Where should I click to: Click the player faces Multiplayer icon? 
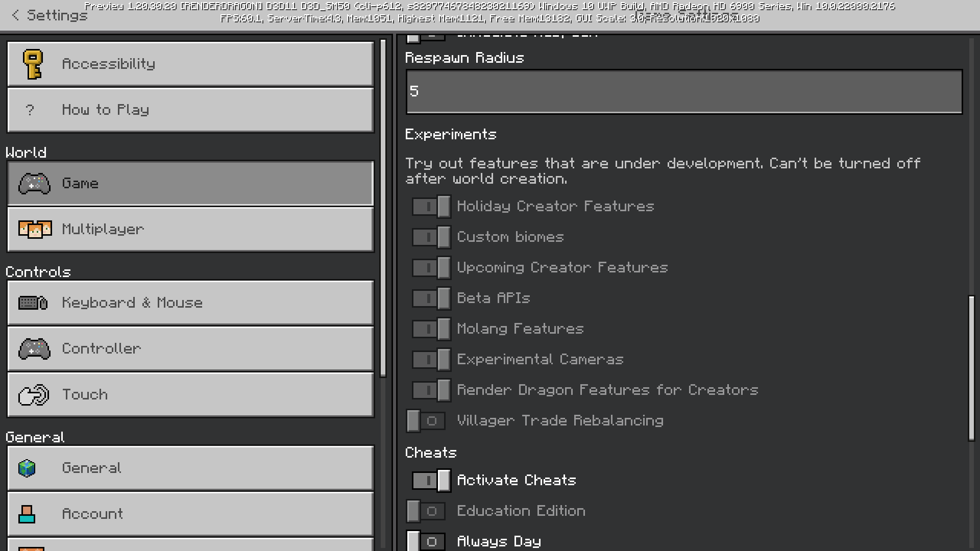tap(35, 230)
